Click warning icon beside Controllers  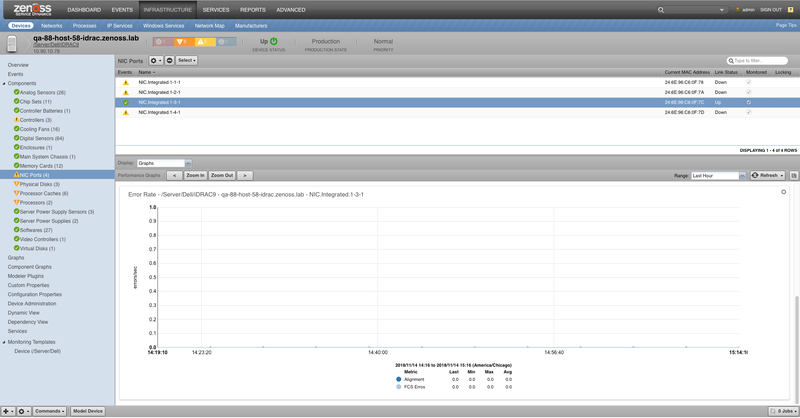click(x=16, y=120)
